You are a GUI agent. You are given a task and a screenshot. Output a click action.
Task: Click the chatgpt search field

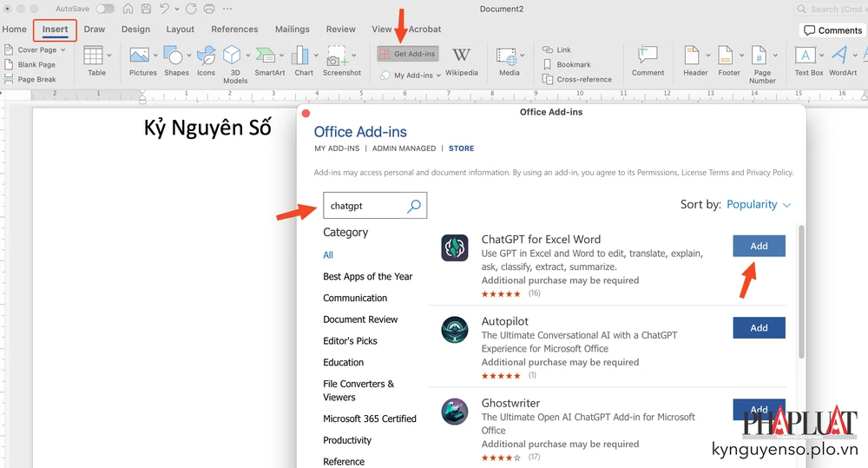click(x=375, y=206)
